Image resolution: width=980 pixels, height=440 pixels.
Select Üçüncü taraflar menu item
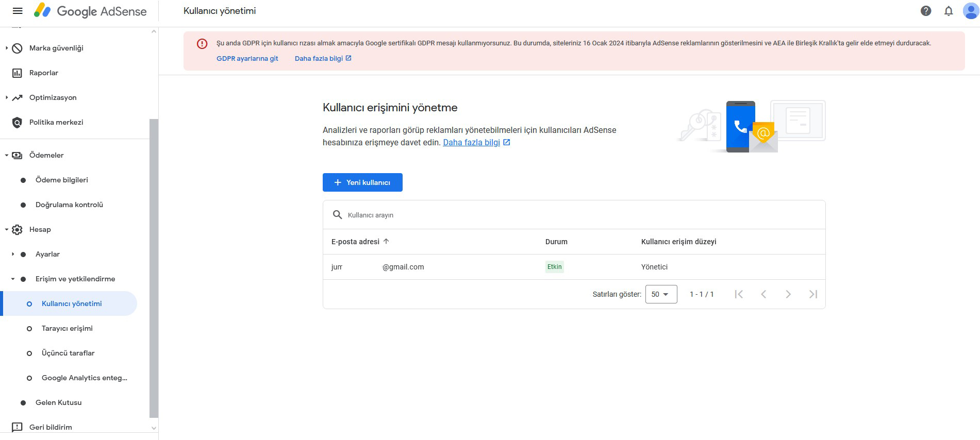[x=68, y=353]
